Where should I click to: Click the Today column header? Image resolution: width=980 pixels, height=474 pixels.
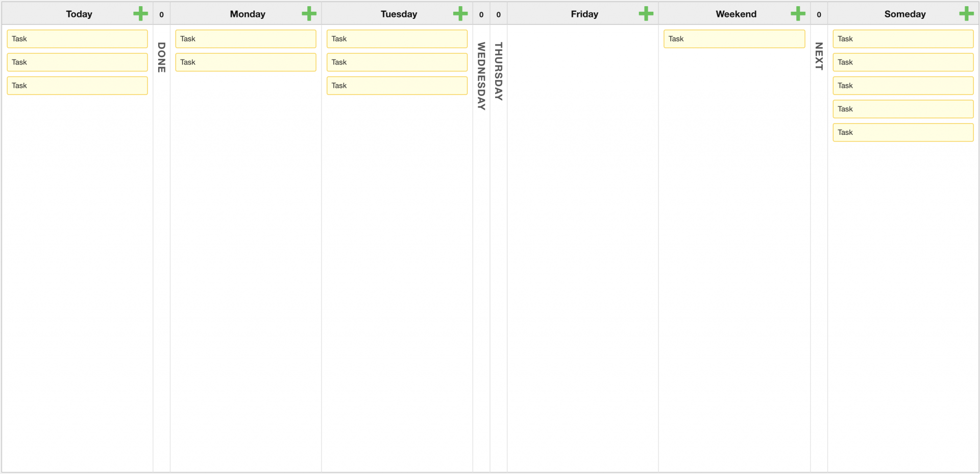click(x=79, y=14)
